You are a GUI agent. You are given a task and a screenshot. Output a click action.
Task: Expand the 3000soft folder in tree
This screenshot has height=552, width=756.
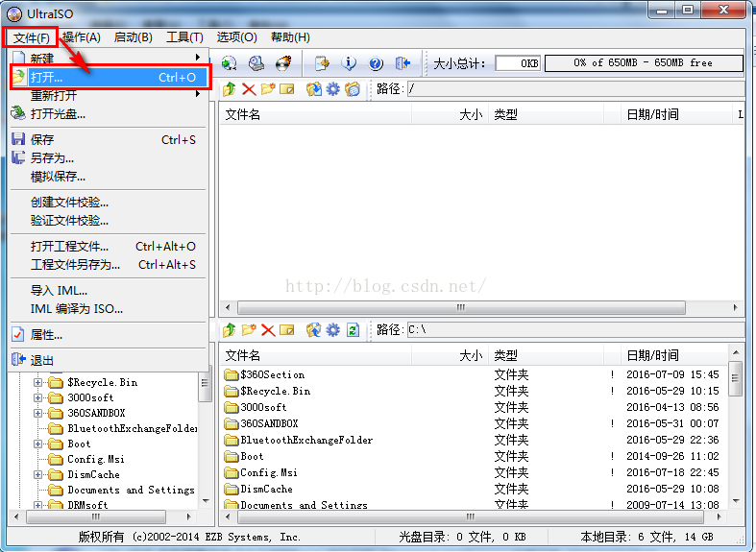(37, 397)
